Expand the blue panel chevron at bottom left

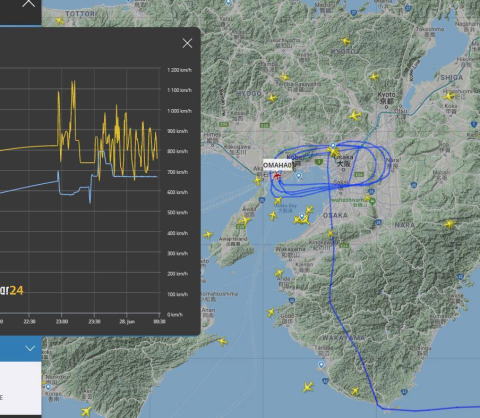click(x=30, y=349)
